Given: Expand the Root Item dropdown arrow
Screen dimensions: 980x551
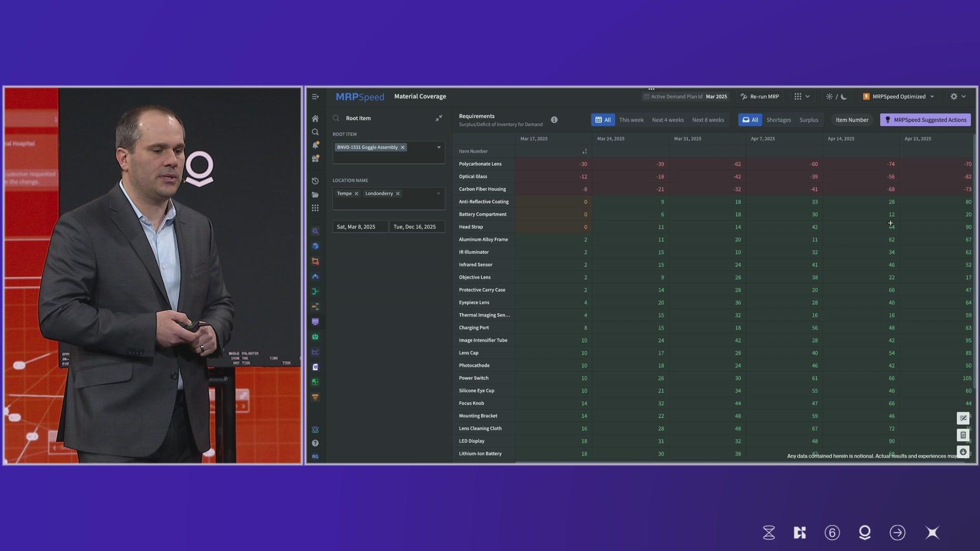Looking at the screenshot, I should (438, 147).
